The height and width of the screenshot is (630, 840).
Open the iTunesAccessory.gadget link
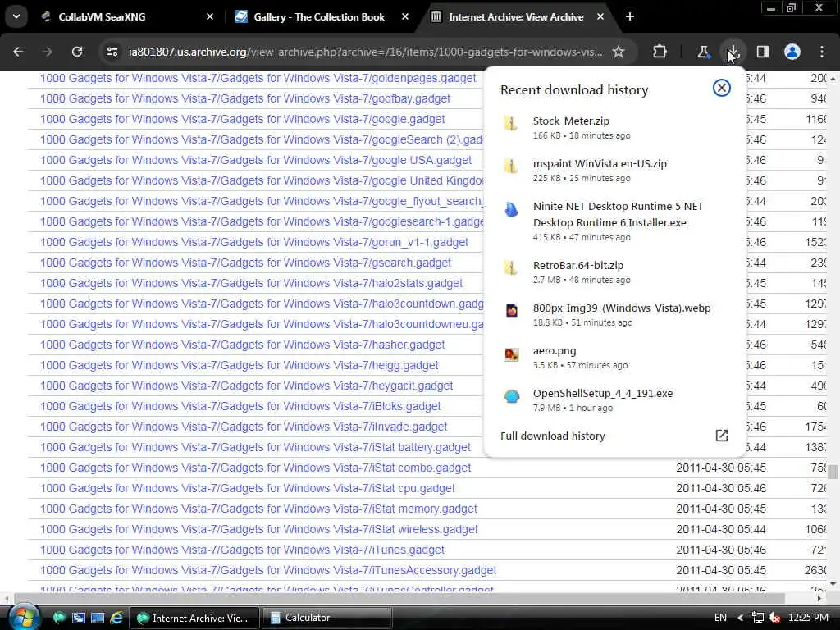(268, 570)
